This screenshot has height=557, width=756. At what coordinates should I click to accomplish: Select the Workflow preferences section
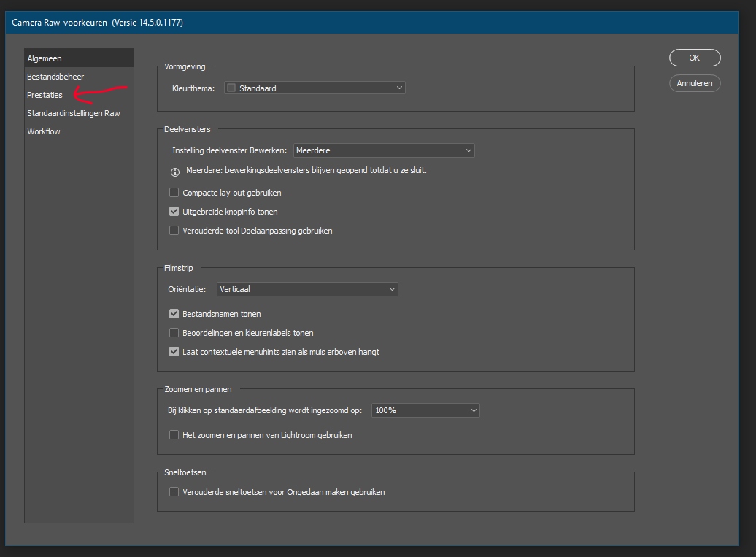pos(79,131)
